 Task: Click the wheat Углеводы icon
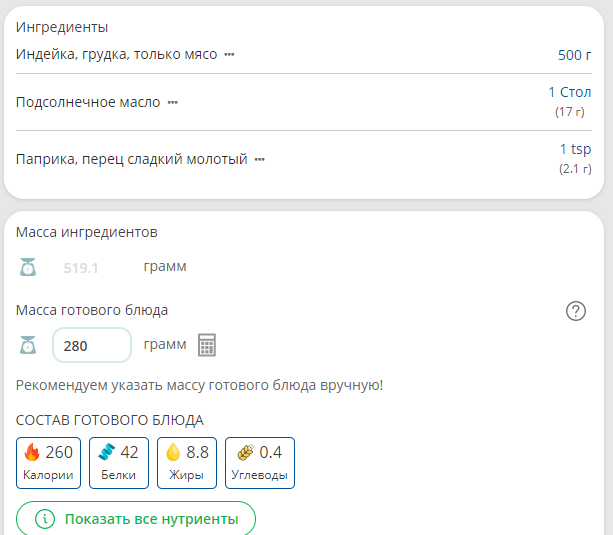243,452
